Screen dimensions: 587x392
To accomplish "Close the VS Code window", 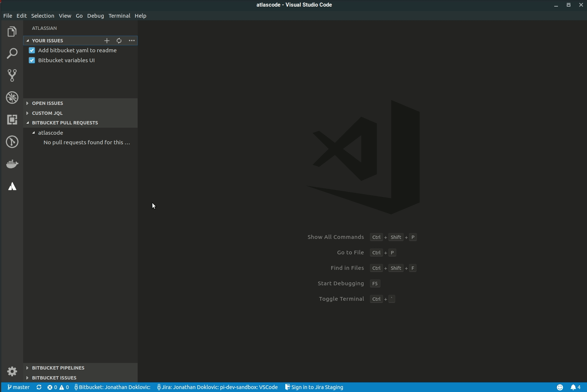I will coord(581,5).
